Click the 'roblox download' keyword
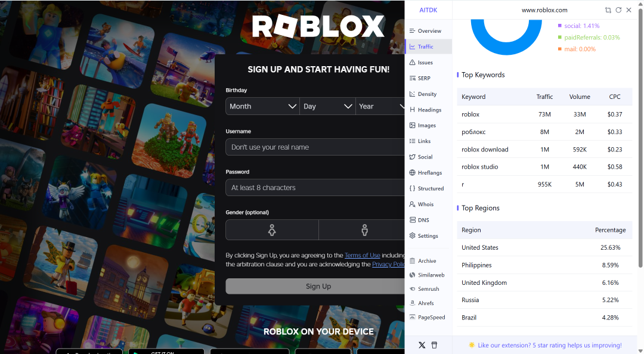Image resolution: width=644 pixels, height=354 pixels. [x=485, y=150]
